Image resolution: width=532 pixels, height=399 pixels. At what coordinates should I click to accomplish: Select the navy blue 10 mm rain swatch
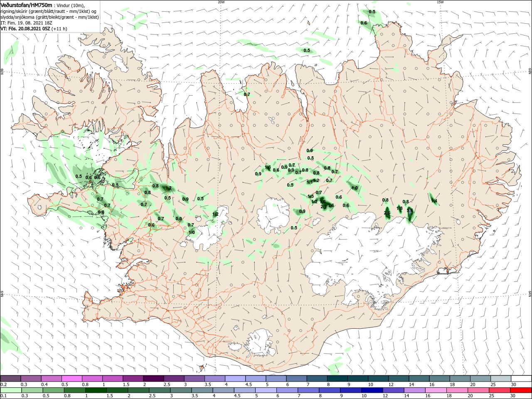coord(372,390)
